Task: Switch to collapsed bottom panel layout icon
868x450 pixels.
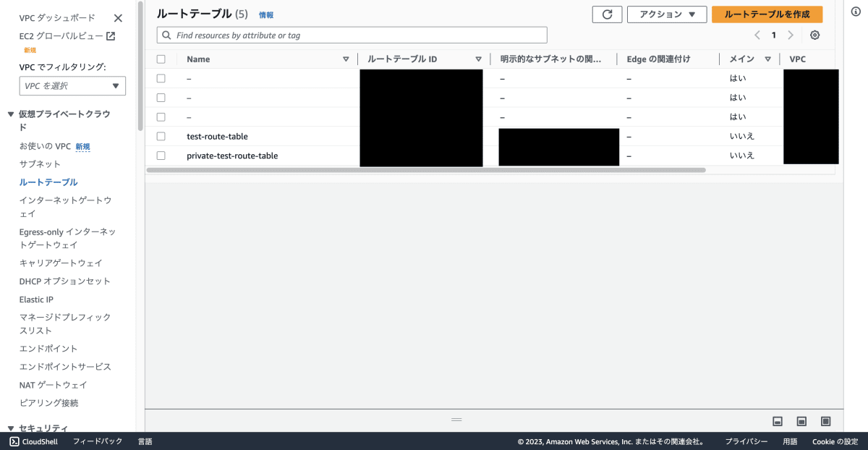Action: pyautogui.click(x=778, y=421)
